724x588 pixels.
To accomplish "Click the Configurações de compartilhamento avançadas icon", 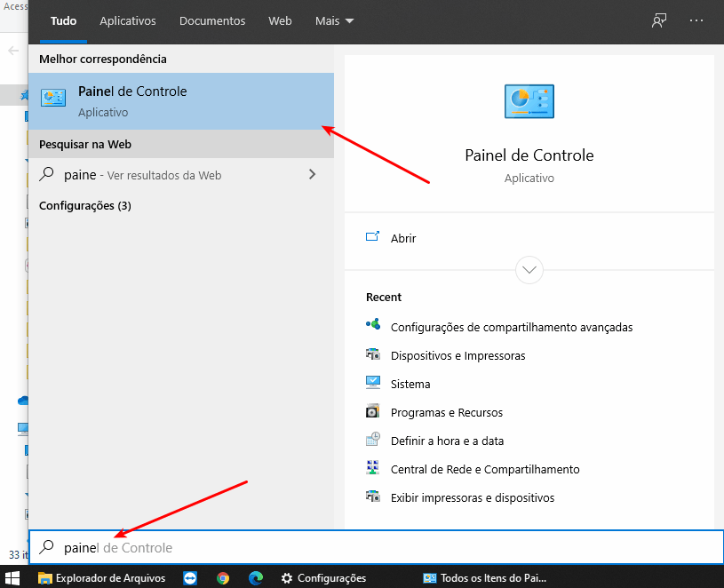I will pos(373,324).
